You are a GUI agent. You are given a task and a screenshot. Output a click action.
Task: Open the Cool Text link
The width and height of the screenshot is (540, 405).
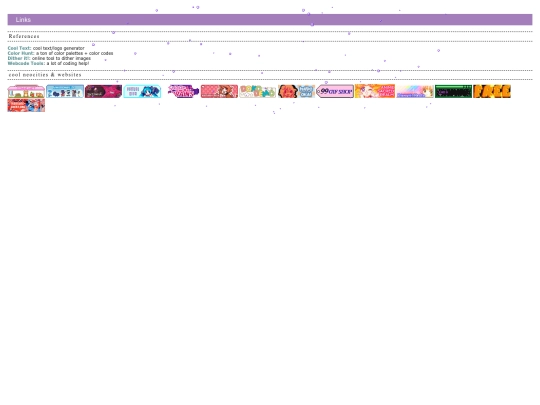point(19,48)
